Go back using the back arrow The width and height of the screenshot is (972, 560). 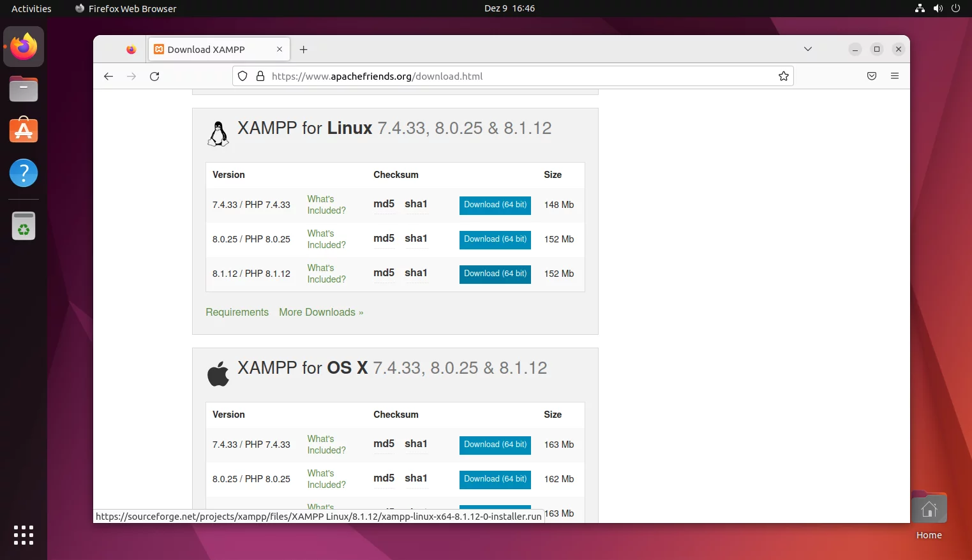pos(108,77)
